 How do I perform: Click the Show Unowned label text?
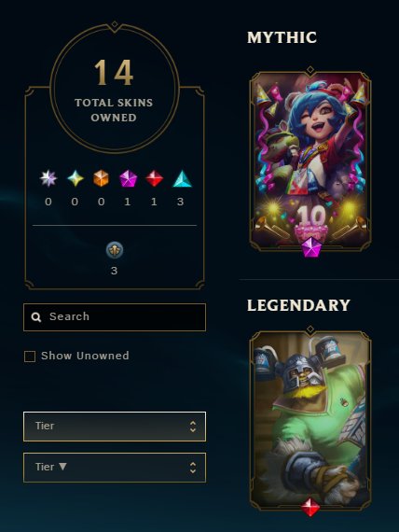[85, 356]
